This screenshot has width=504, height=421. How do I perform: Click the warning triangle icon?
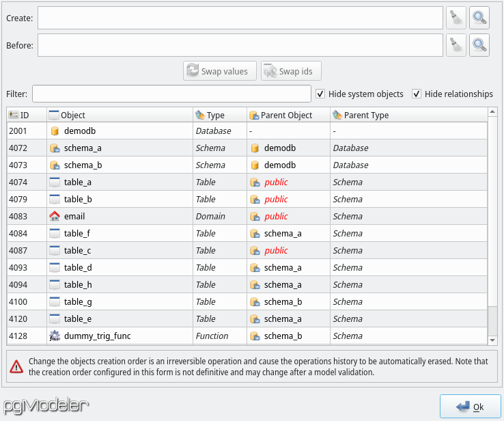(x=16, y=366)
